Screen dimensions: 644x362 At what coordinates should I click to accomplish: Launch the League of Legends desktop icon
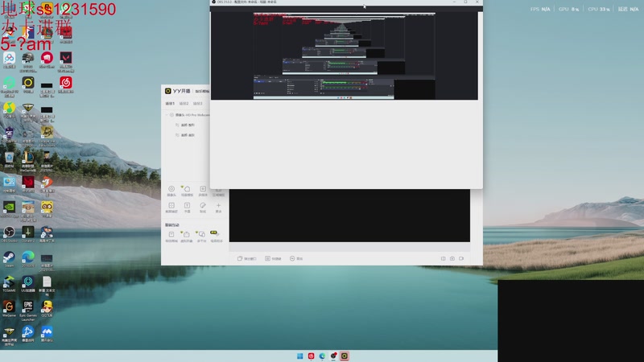[x=28, y=162]
